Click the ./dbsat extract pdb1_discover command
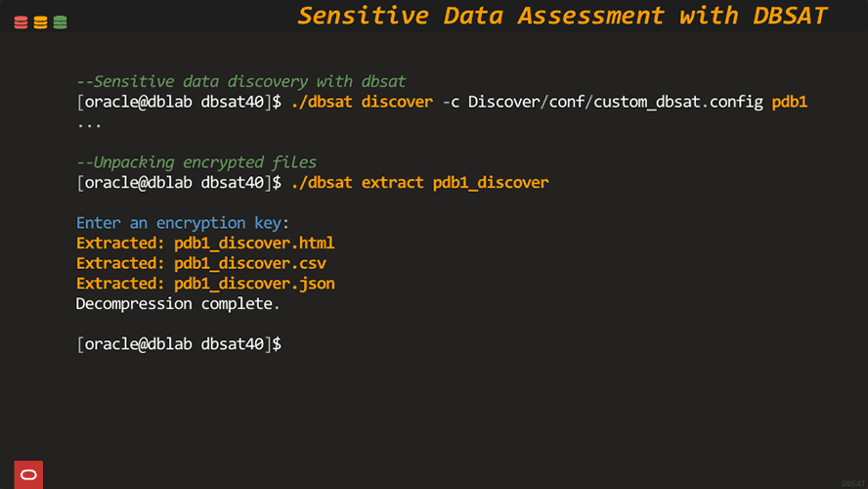 [x=419, y=183]
